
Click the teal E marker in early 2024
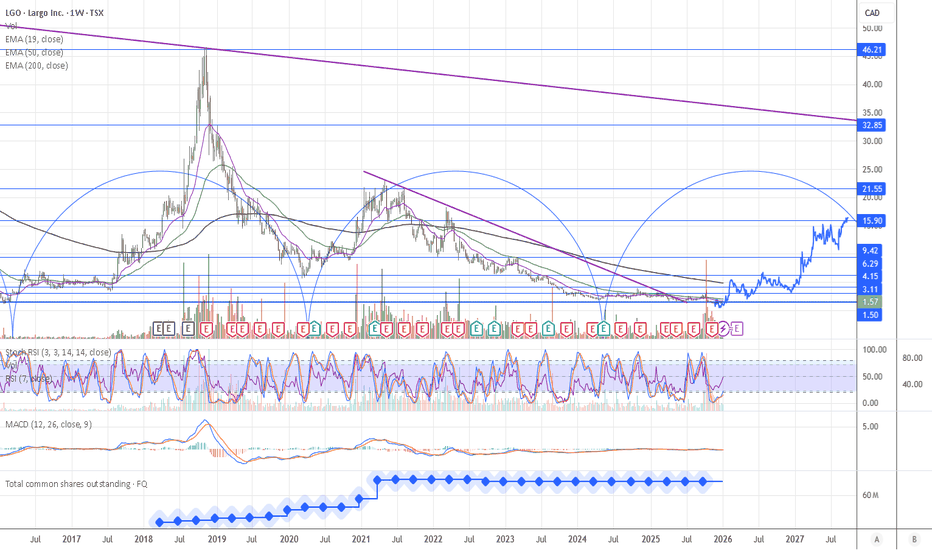(604, 327)
